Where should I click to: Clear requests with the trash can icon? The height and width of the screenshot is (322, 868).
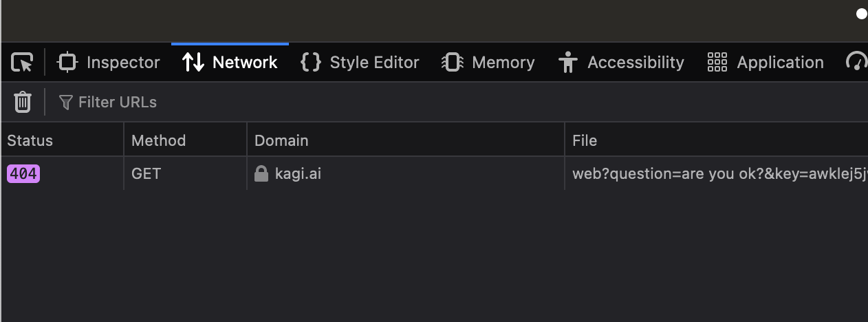[x=23, y=102]
